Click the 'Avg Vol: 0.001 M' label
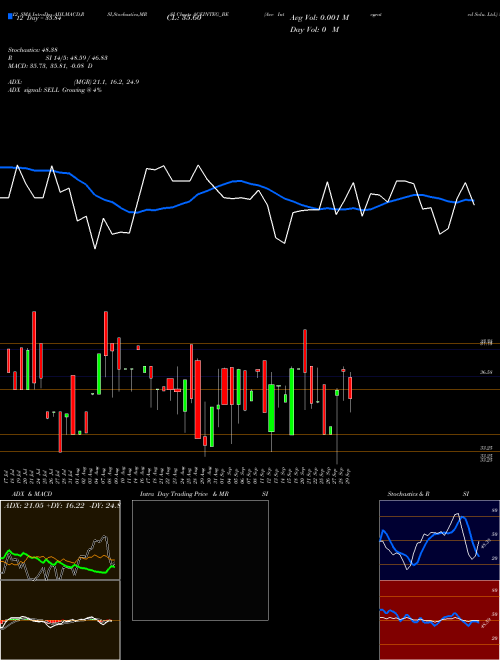 319,18
